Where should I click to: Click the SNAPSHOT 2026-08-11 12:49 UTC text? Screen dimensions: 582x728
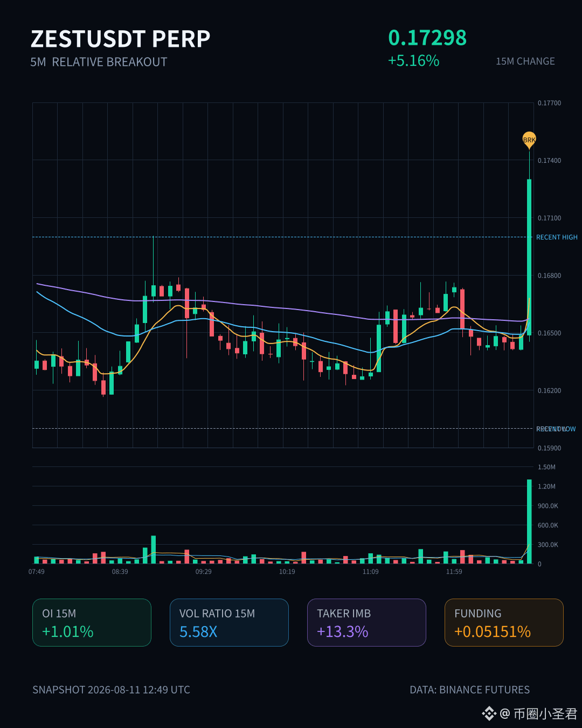click(x=111, y=690)
